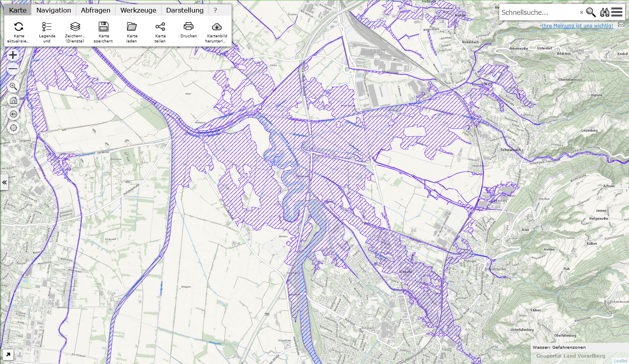The image size is (629, 364).
Task: Click the Karte laden folder icon
Action: [x=132, y=27]
